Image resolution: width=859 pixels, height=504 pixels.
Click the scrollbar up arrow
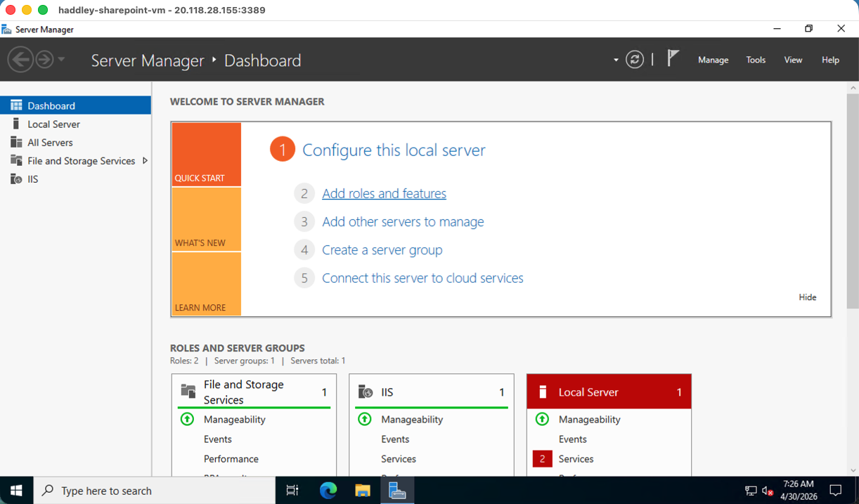tap(853, 87)
